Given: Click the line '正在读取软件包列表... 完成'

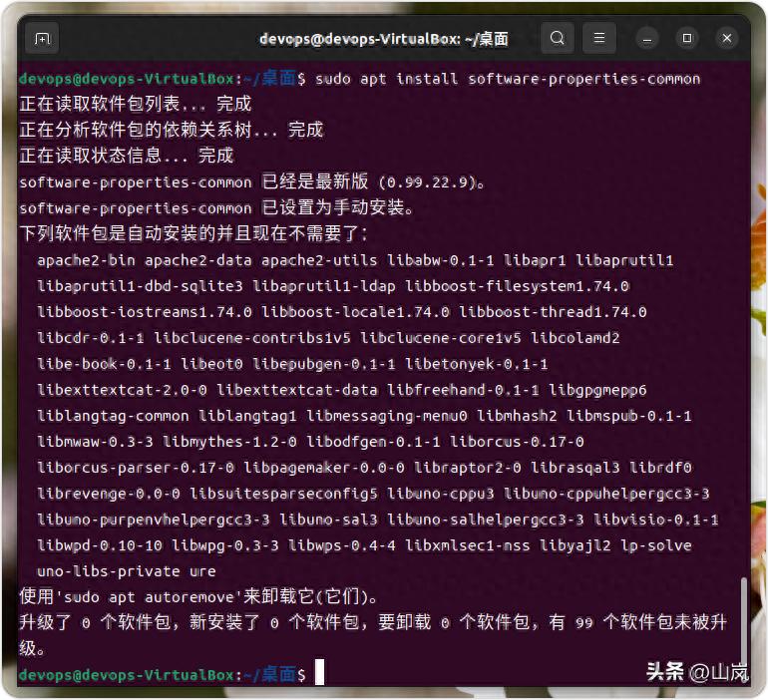Looking at the screenshot, I should pyautogui.click(x=136, y=104).
